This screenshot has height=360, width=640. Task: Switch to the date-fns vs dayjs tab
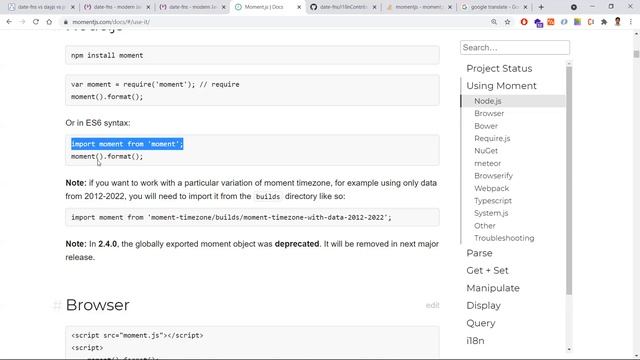(x=41, y=7)
